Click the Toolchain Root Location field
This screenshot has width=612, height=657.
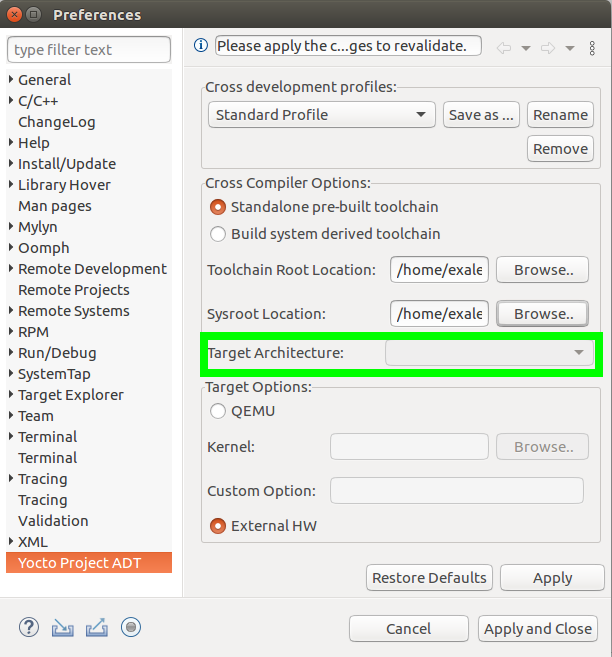pyautogui.click(x=439, y=270)
